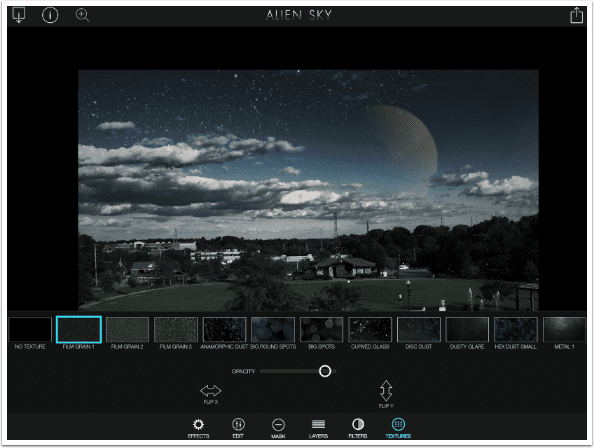The height and width of the screenshot is (448, 594).
Task: Open the Mask tab
Action: pyautogui.click(x=278, y=428)
